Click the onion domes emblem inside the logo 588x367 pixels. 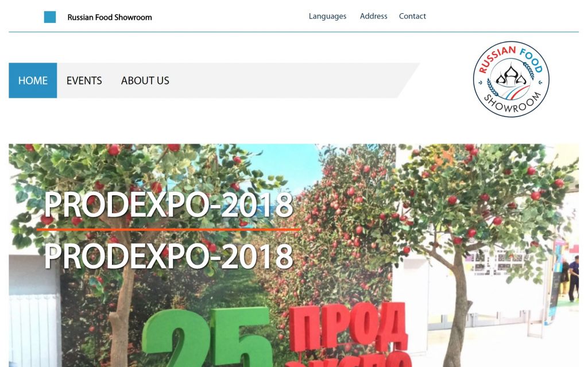pyautogui.click(x=510, y=76)
